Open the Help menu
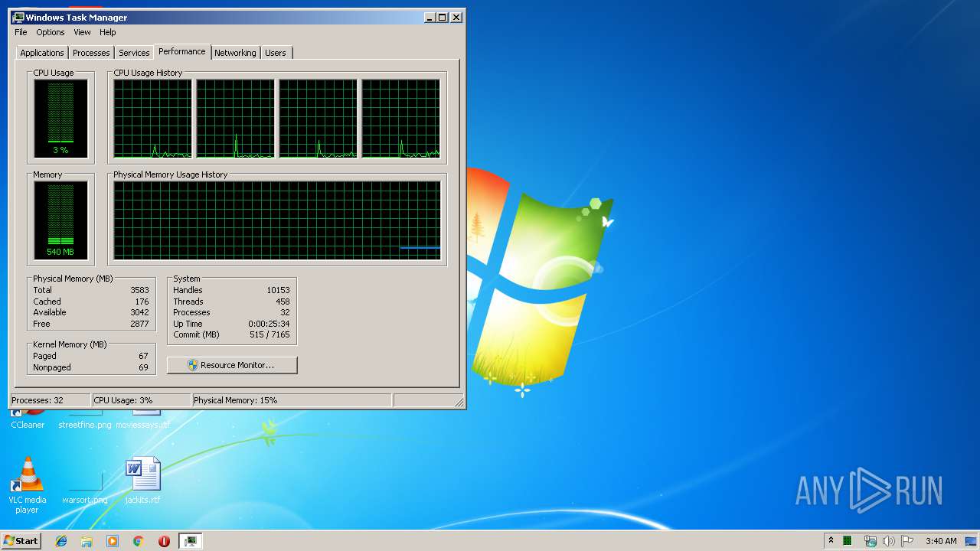The height and width of the screenshot is (551, 980). [x=108, y=32]
